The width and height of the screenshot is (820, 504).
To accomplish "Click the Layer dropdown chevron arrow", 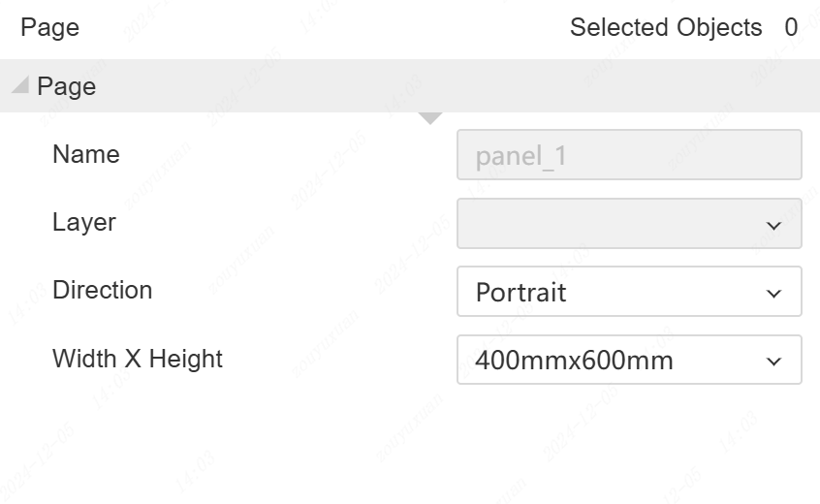I will tap(773, 225).
